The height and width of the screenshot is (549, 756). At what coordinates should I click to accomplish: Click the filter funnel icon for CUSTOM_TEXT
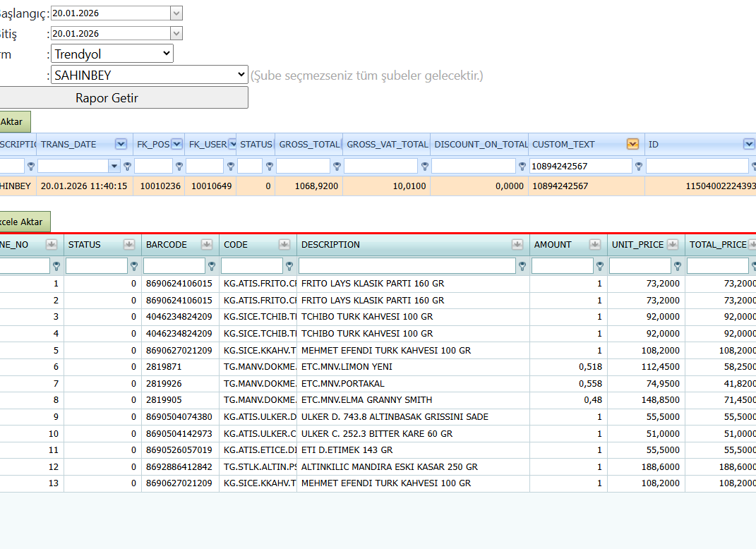coord(638,167)
